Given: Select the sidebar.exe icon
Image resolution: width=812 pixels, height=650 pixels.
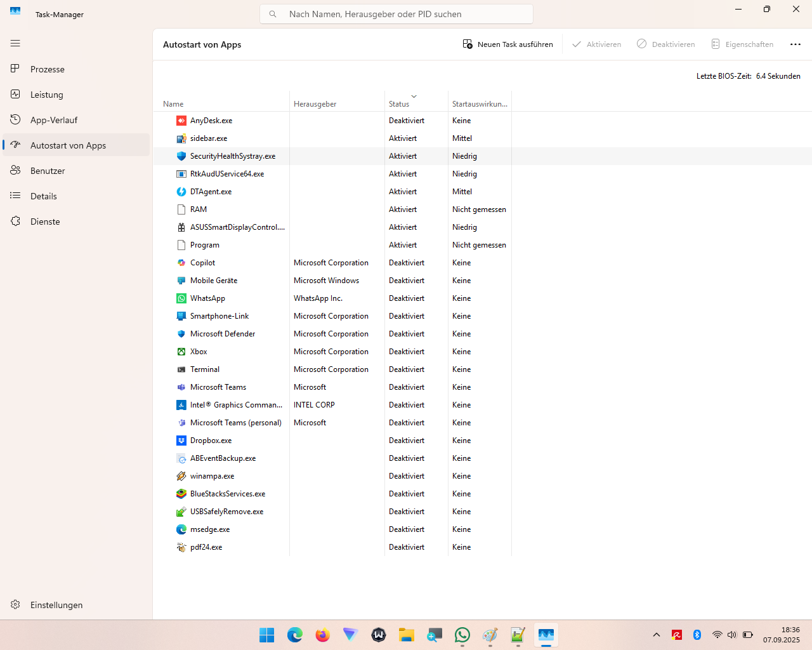Looking at the screenshot, I should coord(181,138).
